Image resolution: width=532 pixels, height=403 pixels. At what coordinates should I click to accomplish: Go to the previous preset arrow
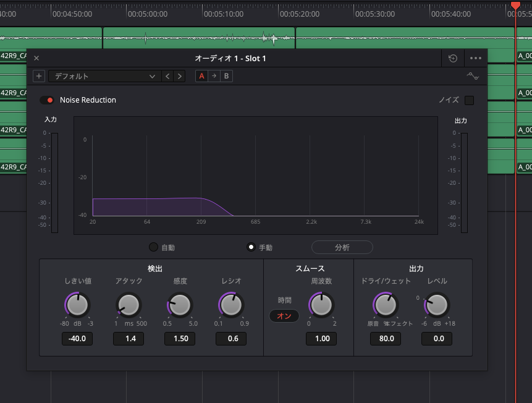(x=167, y=76)
